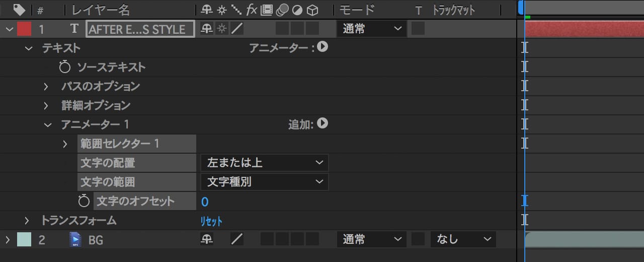
Task: Click the BG layer video file icon
Action: click(x=75, y=240)
